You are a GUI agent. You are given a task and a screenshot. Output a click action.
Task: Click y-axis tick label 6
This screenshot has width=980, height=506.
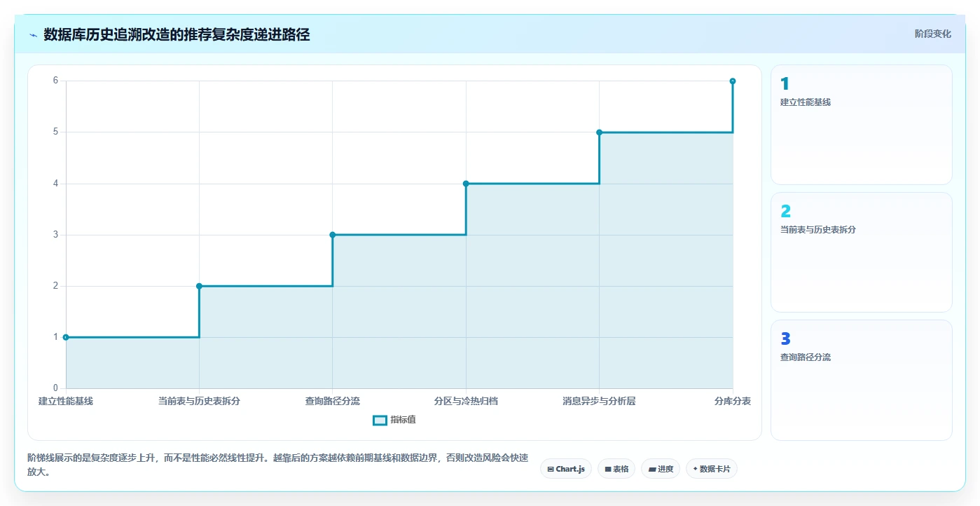pos(55,81)
